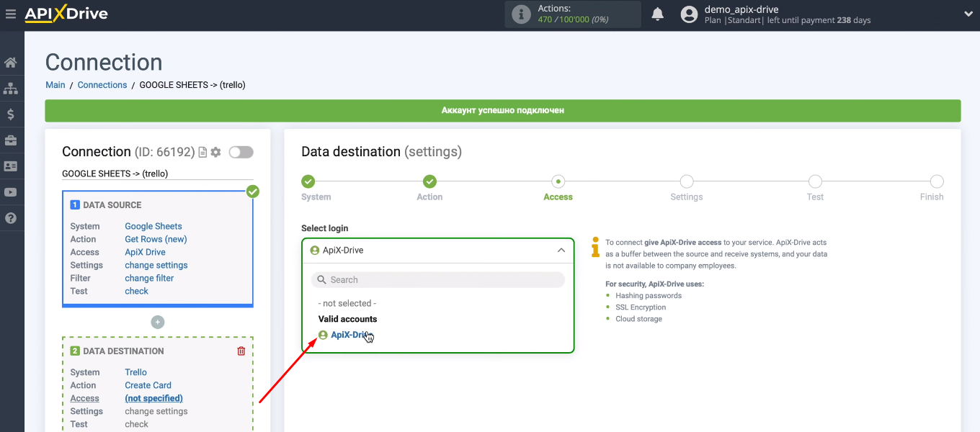This screenshot has height=432, width=980.
Task: Expand the user account menu chevron
Action: tap(968, 14)
